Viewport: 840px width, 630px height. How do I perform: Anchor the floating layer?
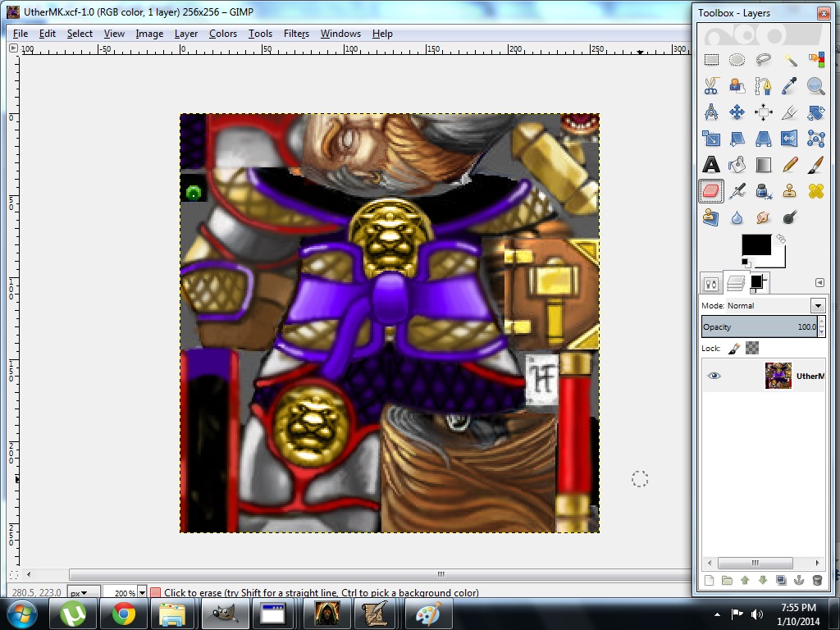coord(799,580)
